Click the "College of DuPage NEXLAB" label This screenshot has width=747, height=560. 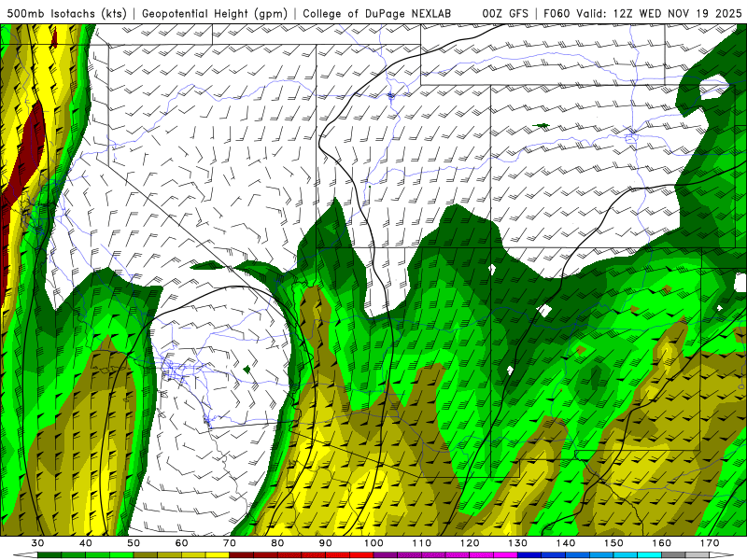[x=376, y=13]
